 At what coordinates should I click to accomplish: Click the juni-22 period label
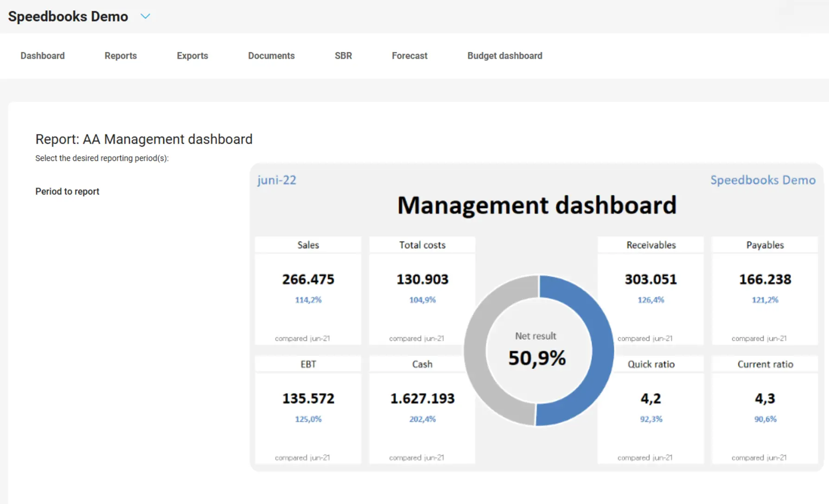point(277,180)
